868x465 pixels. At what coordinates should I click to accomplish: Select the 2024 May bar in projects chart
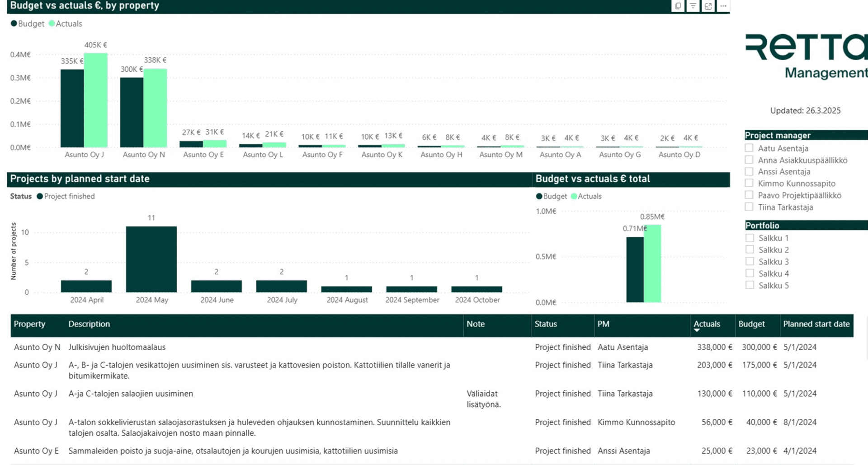151,259
